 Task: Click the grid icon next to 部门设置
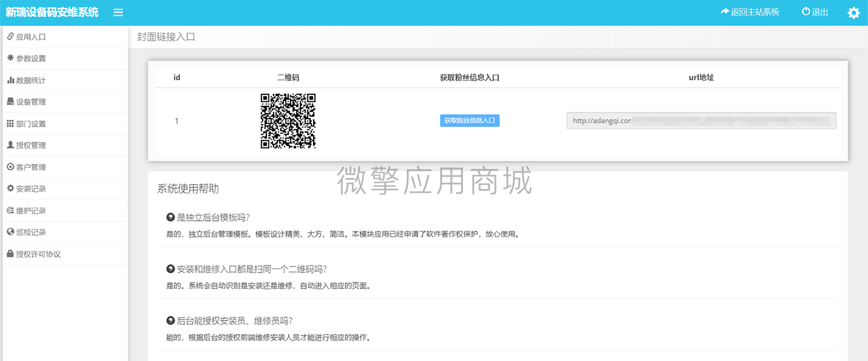(10, 123)
